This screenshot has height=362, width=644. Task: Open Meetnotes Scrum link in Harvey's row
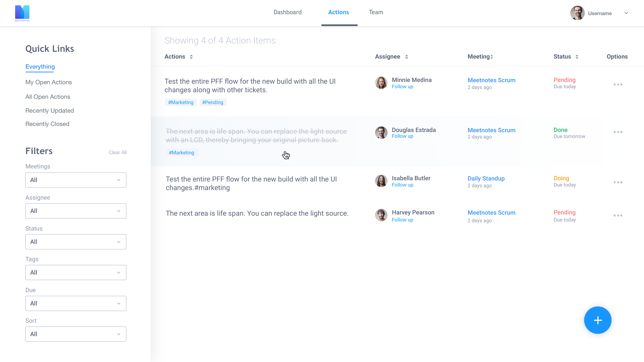pyautogui.click(x=492, y=213)
